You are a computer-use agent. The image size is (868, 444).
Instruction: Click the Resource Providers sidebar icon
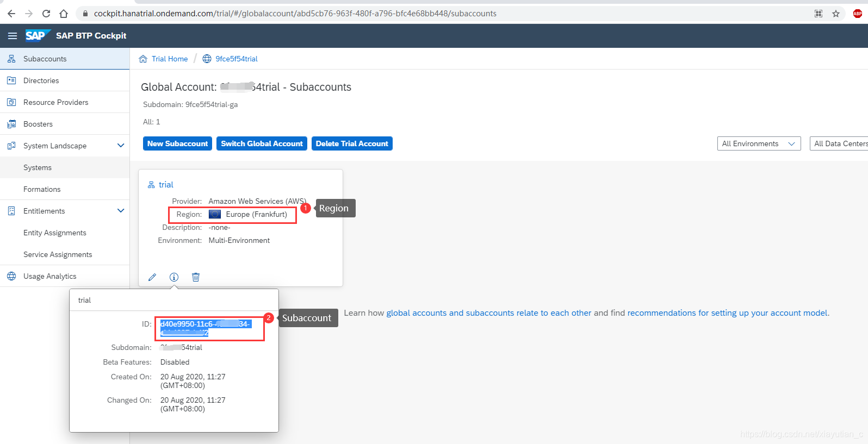[11, 102]
